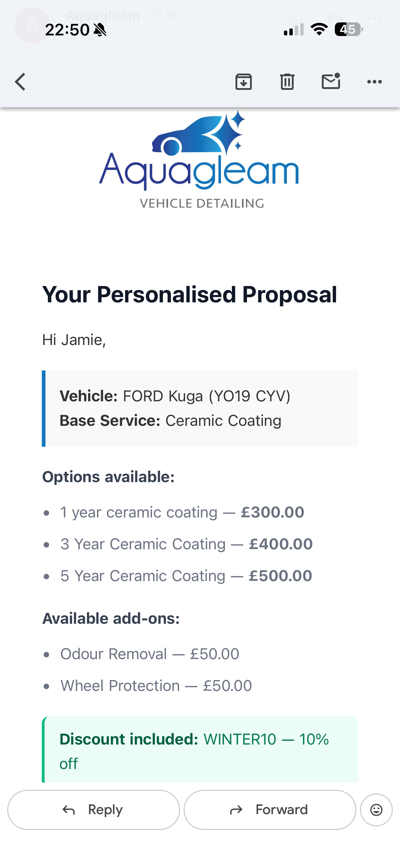
Task: Open the overflow three-dot menu
Action: [374, 81]
